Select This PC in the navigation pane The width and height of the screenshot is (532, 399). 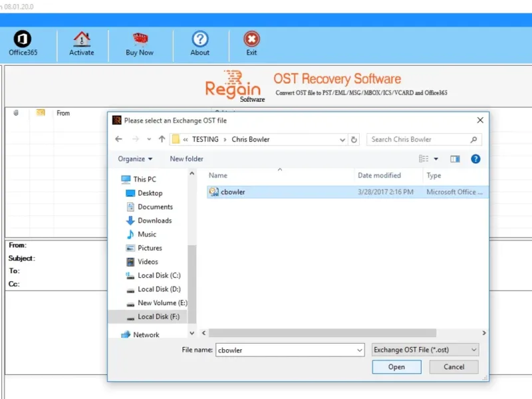tap(144, 179)
